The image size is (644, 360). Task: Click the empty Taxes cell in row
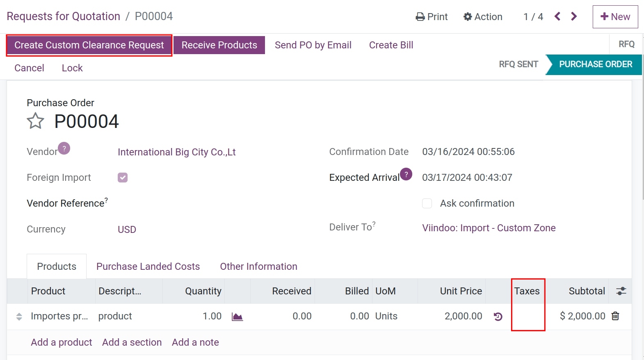tap(528, 317)
